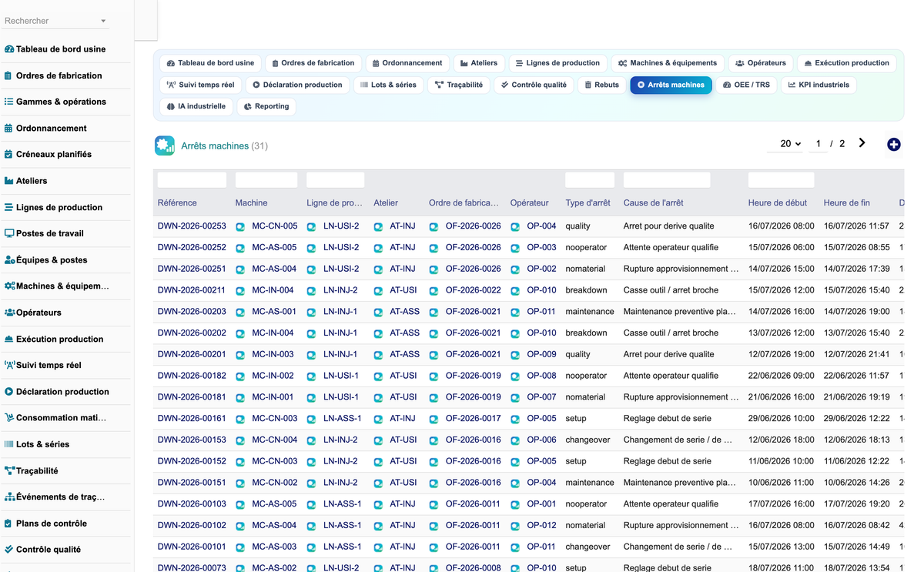Go to next page arrow
This screenshot has height=572, width=924.
pyautogui.click(x=862, y=143)
